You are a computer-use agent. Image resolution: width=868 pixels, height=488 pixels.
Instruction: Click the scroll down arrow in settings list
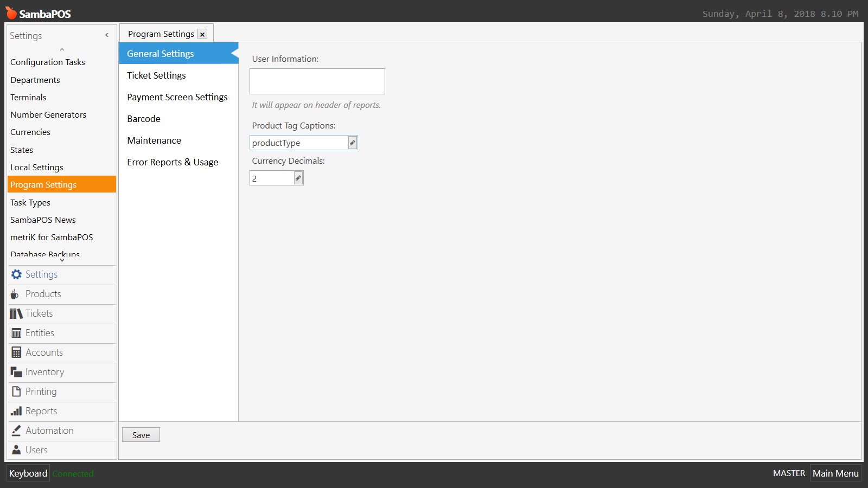(62, 260)
